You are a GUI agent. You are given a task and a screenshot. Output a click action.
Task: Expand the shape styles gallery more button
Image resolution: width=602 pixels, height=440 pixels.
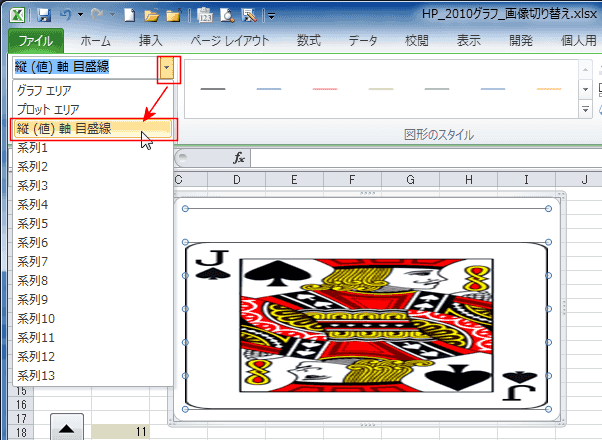pyautogui.click(x=585, y=109)
